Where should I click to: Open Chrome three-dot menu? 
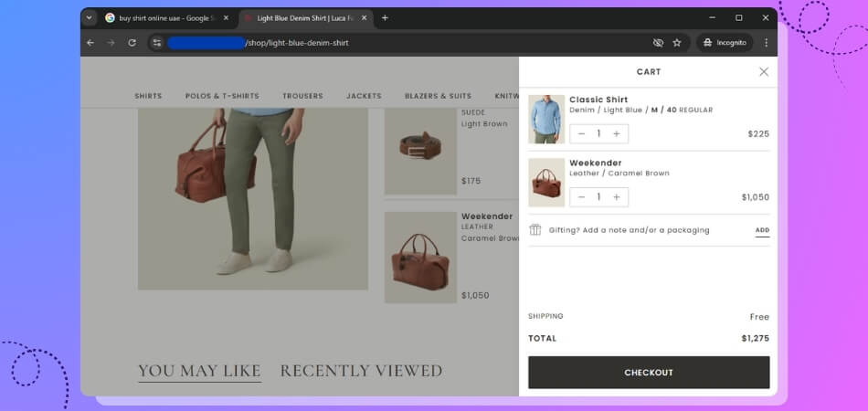767,43
